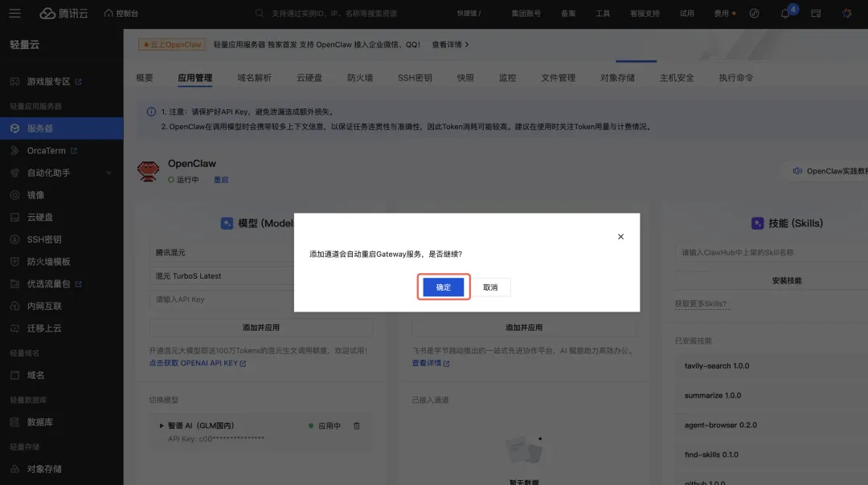This screenshot has height=485, width=868.
Task: Open 查看详情 link under the 飞书 description
Action: click(x=430, y=363)
